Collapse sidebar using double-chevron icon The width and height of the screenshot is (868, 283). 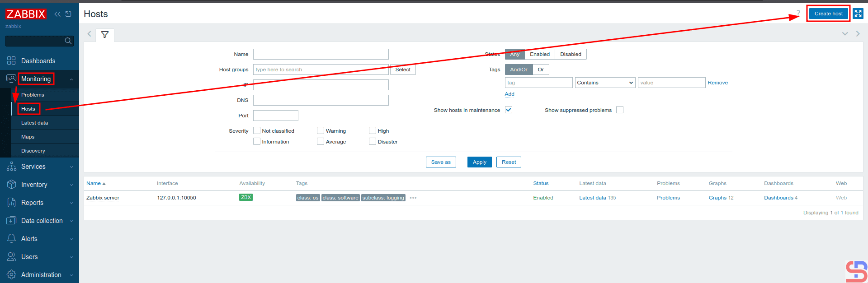tap(57, 14)
